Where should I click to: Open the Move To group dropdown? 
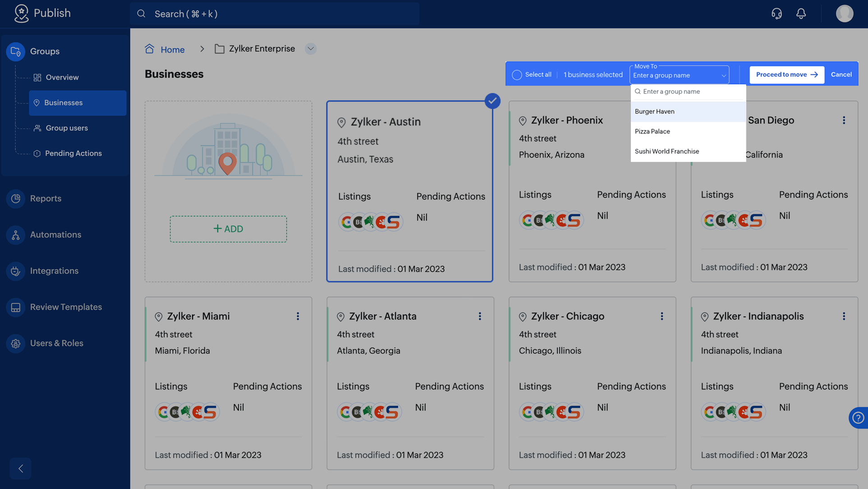(x=679, y=75)
